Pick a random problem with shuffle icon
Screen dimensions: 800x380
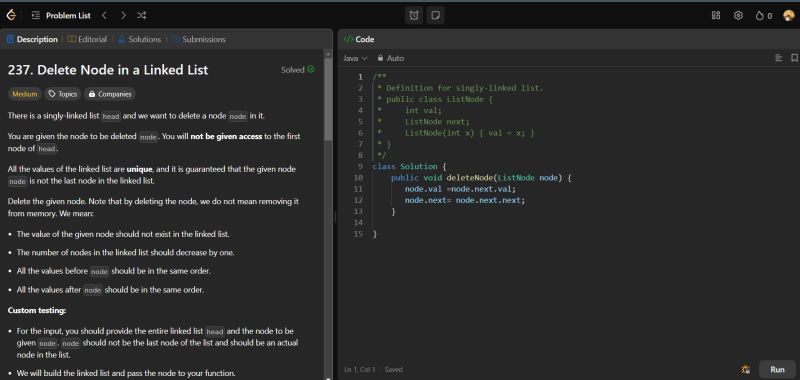[141, 15]
